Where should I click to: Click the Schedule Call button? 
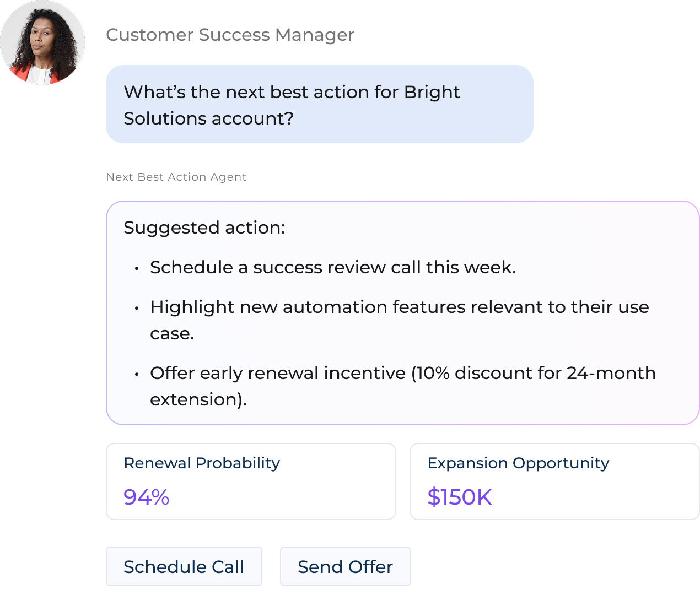184,566
